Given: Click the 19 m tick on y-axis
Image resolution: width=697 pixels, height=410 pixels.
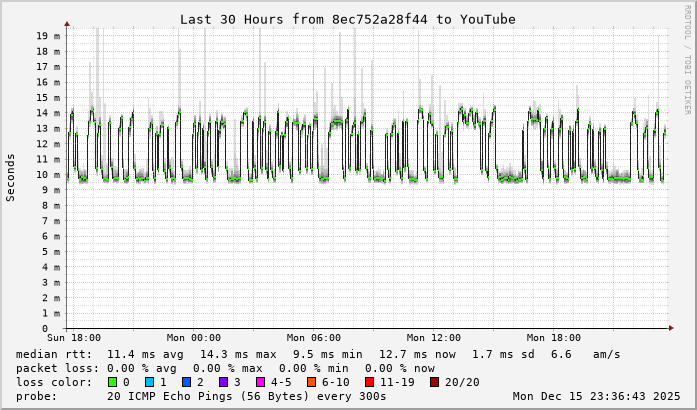Looking at the screenshot, I should 48,36.
